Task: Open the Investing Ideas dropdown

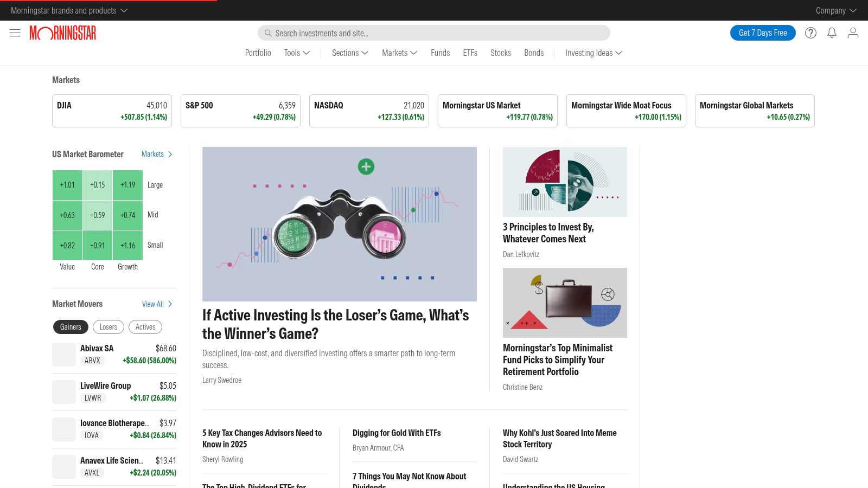Action: pos(593,53)
